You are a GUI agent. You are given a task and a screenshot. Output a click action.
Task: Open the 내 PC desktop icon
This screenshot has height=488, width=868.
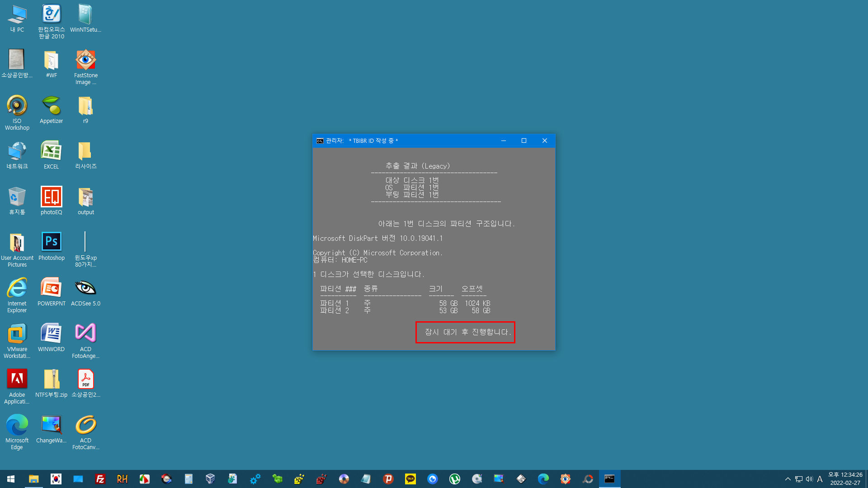pos(17,19)
